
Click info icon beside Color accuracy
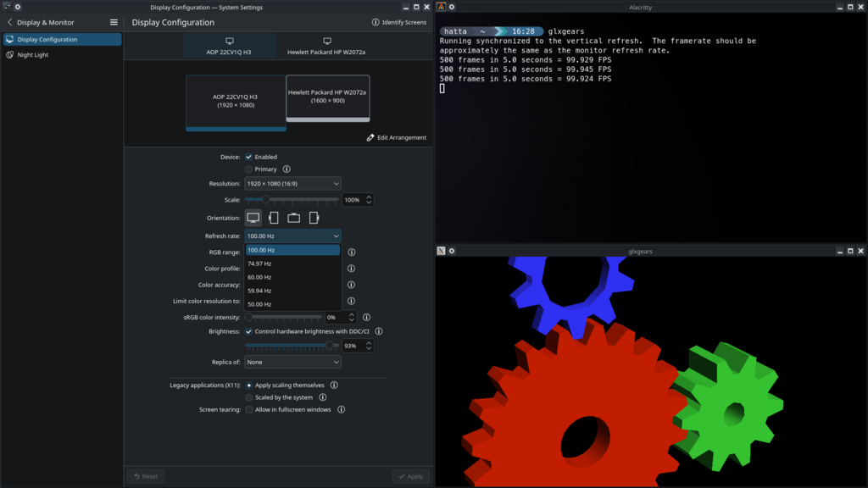[352, 285]
